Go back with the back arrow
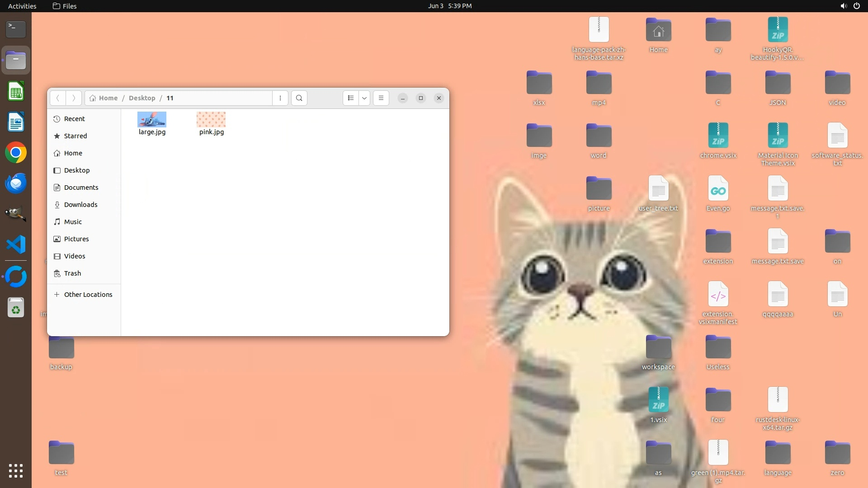Image resolution: width=868 pixels, height=488 pixels. tap(57, 98)
